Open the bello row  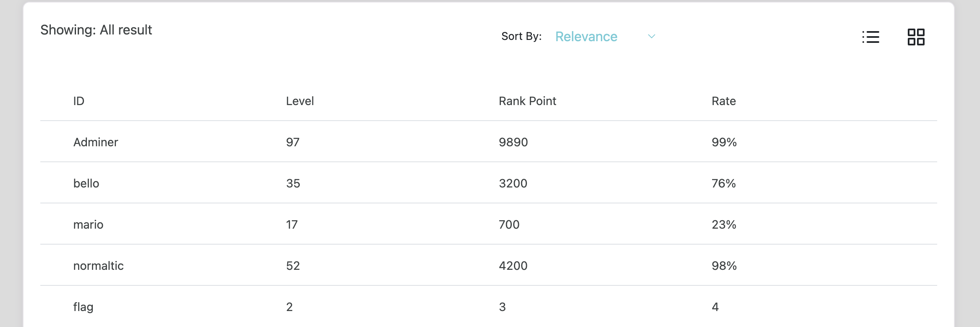click(489, 183)
